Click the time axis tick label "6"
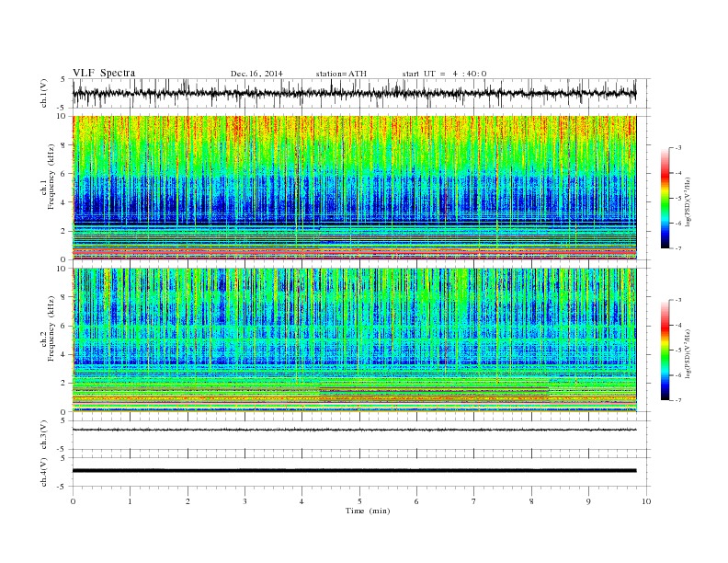 (416, 501)
